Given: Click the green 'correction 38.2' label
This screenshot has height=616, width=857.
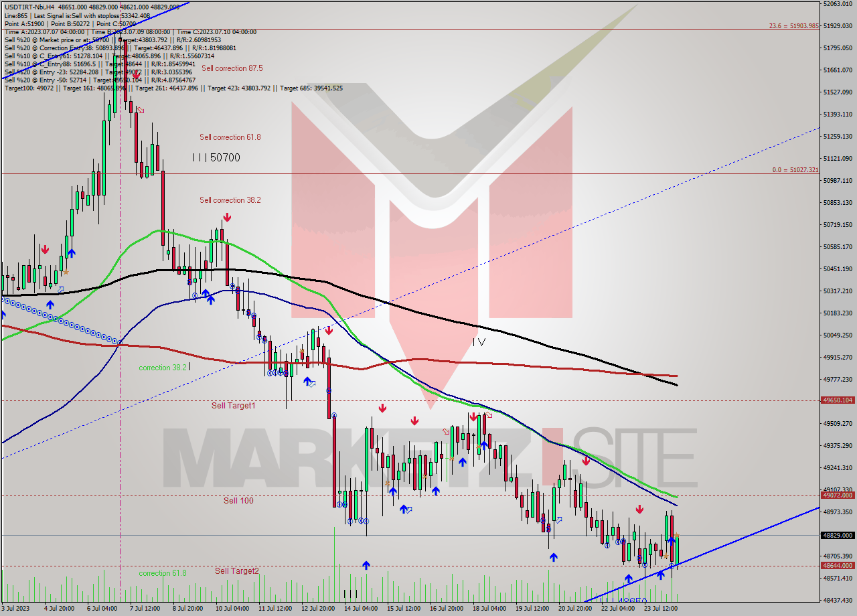Looking at the screenshot, I should point(162,368).
